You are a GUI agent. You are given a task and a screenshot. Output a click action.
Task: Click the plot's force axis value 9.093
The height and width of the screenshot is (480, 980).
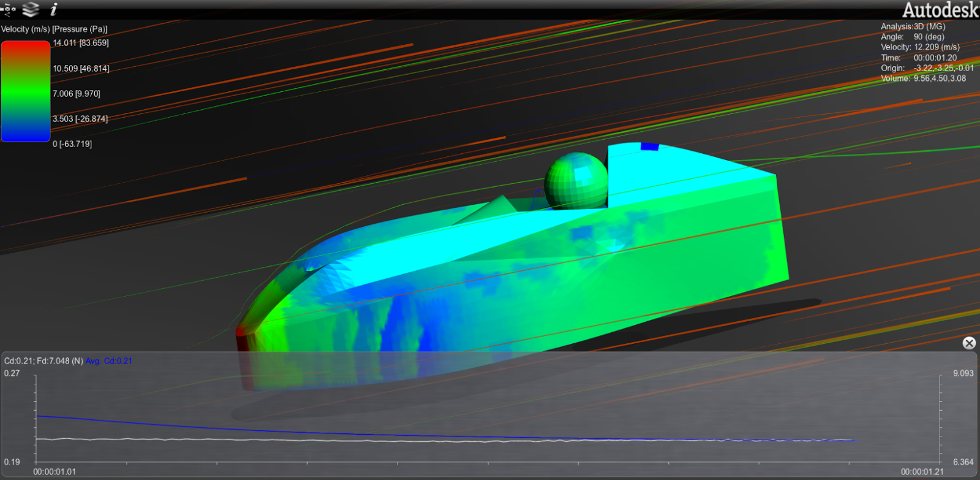pyautogui.click(x=963, y=373)
